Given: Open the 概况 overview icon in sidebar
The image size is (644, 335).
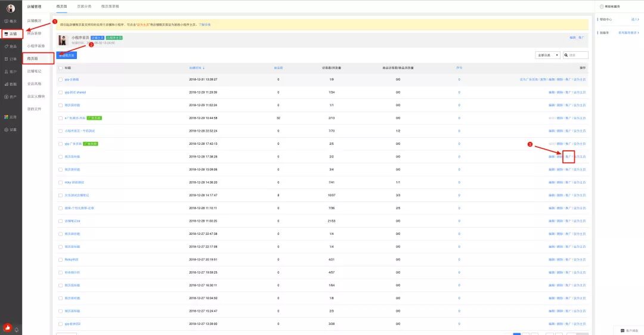Looking at the screenshot, I should (6, 21).
